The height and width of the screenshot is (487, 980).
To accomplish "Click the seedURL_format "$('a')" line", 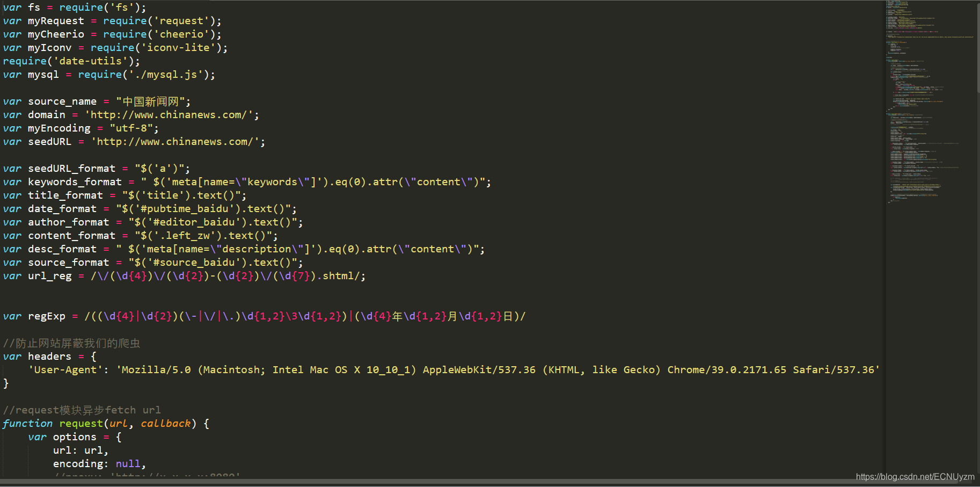I will click(x=97, y=169).
